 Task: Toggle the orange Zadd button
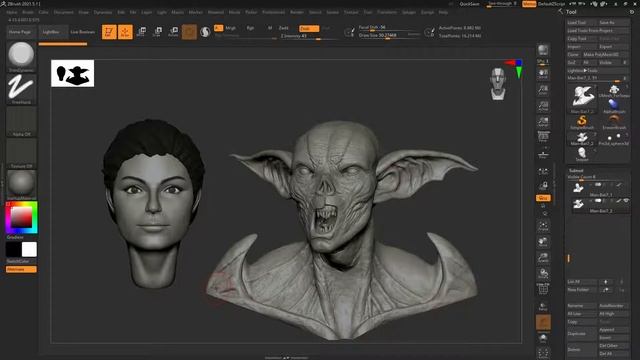309,29
